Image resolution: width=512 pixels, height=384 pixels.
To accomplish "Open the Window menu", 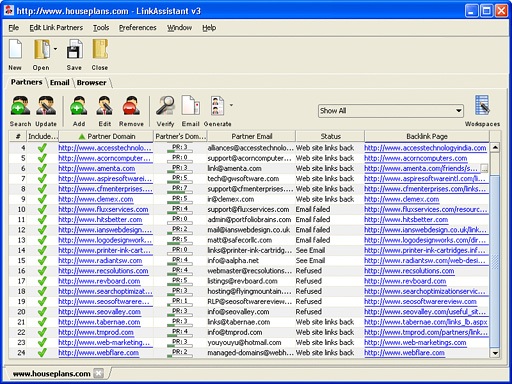I will coord(179,28).
